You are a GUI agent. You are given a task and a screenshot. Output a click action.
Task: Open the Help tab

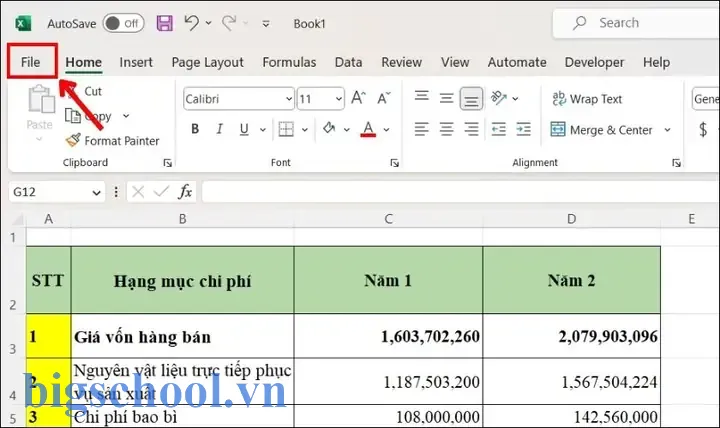[x=656, y=62]
